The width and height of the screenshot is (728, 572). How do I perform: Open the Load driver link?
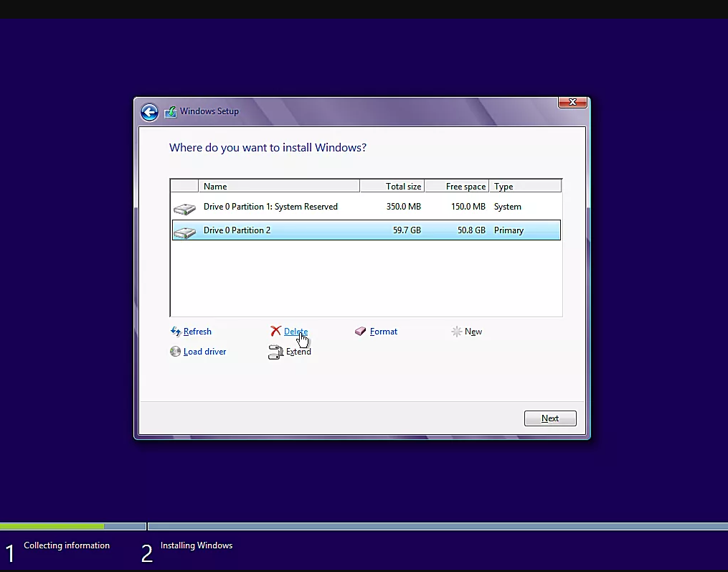204,351
